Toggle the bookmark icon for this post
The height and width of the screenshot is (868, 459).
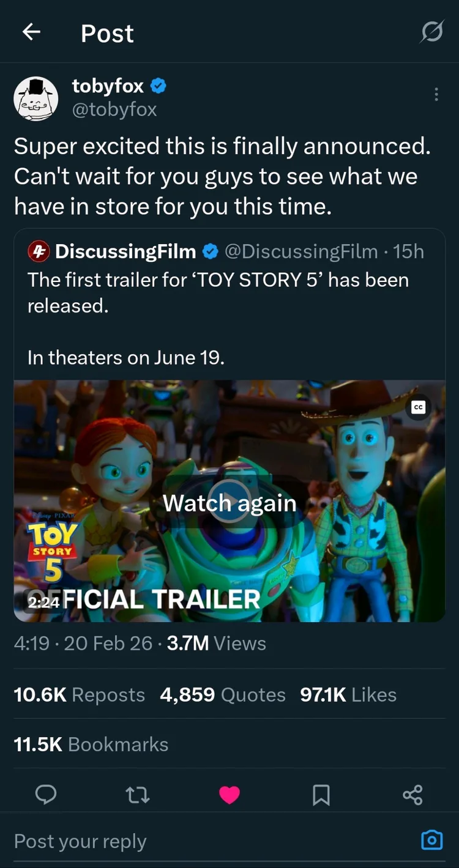[x=321, y=795]
